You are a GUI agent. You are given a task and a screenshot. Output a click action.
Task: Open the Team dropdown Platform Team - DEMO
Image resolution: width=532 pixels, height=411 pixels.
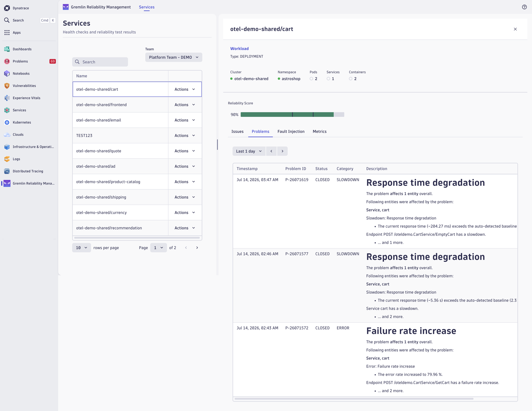[174, 57]
